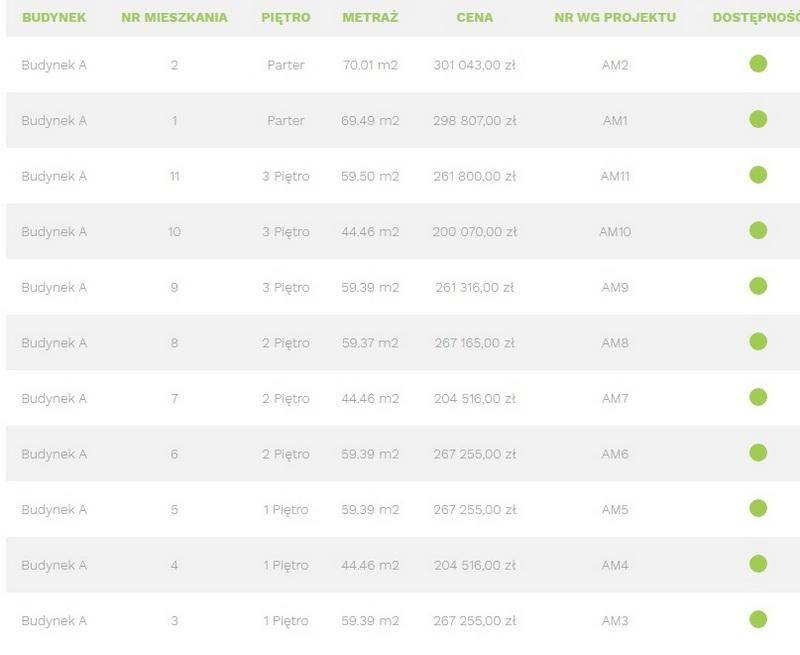
Task: Sort table by CENA column header
Action: pos(474,17)
